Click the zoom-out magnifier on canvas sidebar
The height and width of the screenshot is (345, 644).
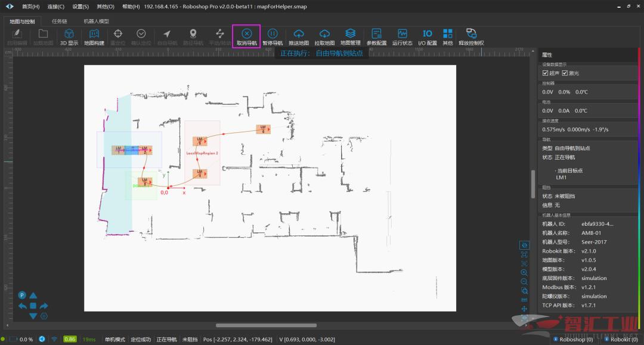[524, 281]
